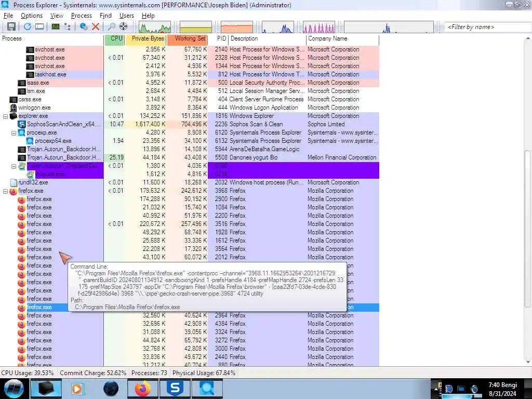Open the Process menu
This screenshot has width=532, height=399.
[x=82, y=16]
